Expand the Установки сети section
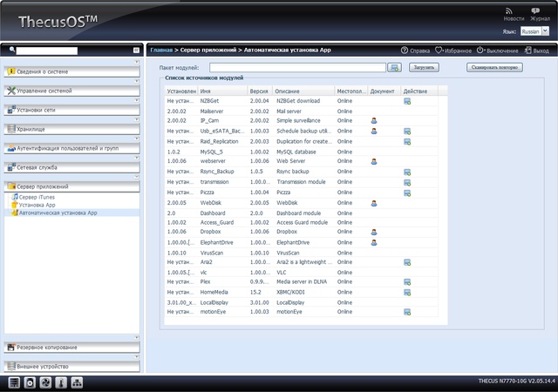558x392 pixels. pyautogui.click(x=71, y=110)
